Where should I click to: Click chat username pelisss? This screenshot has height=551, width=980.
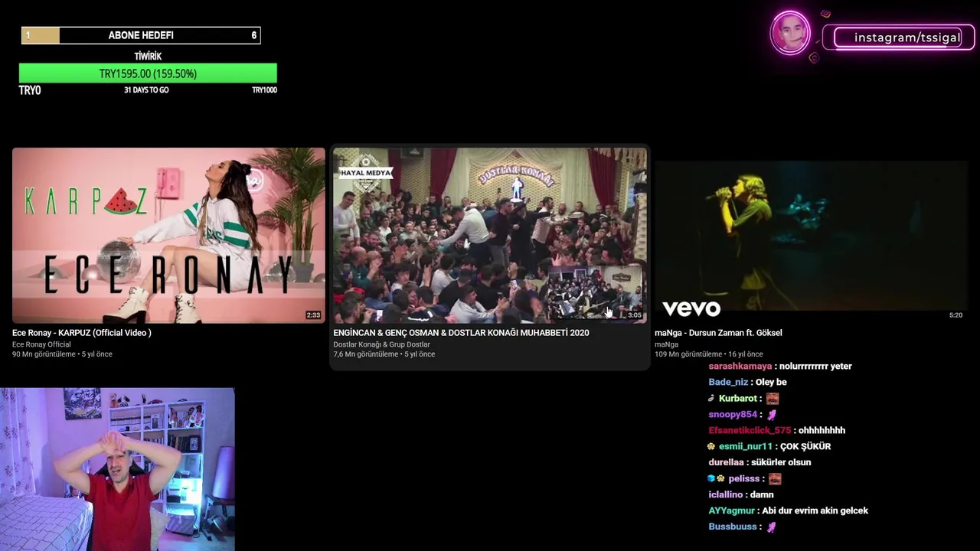coord(743,479)
